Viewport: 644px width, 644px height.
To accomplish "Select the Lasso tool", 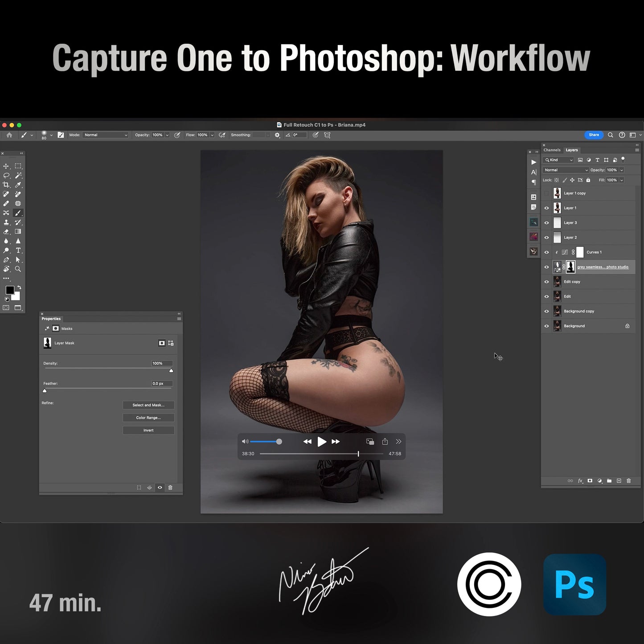I will point(6,175).
